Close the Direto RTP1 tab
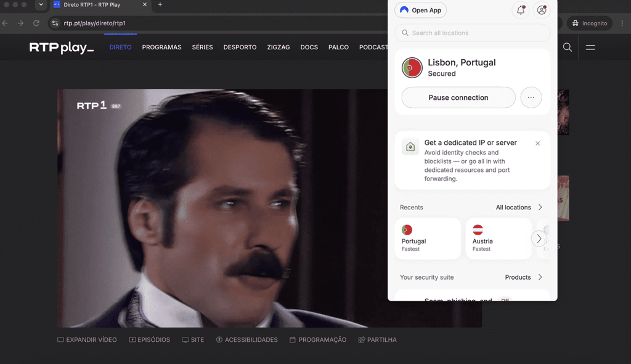The height and width of the screenshot is (364, 631). pyautogui.click(x=145, y=4)
